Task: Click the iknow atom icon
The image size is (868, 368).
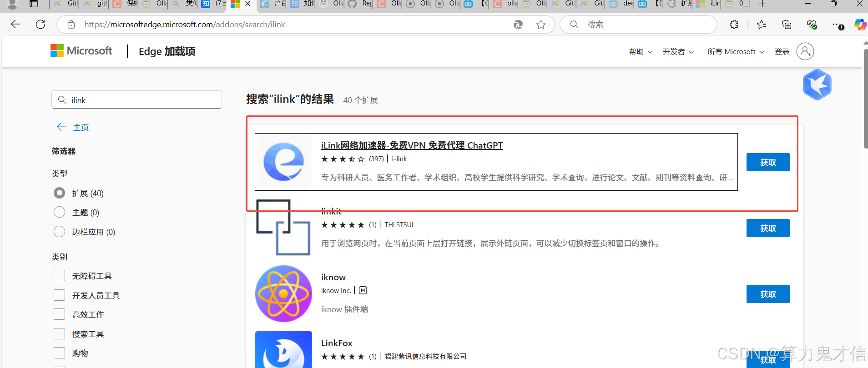Action: [x=283, y=293]
